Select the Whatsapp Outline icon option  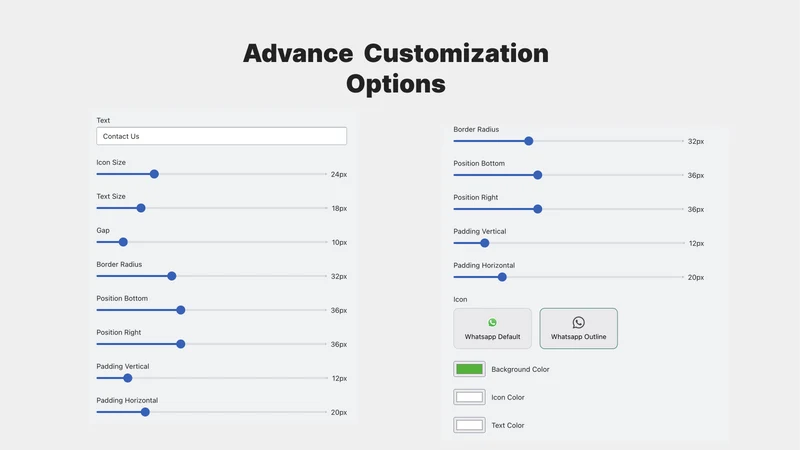tap(579, 329)
